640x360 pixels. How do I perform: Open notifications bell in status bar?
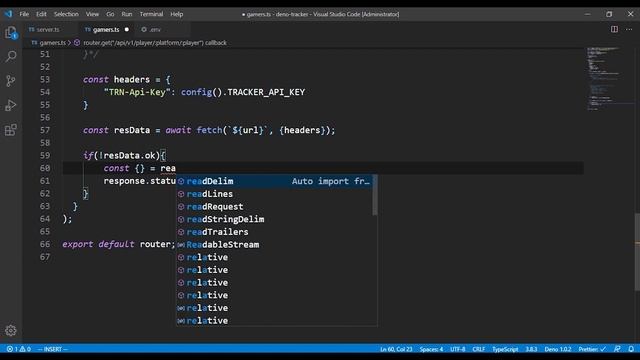[631, 349]
